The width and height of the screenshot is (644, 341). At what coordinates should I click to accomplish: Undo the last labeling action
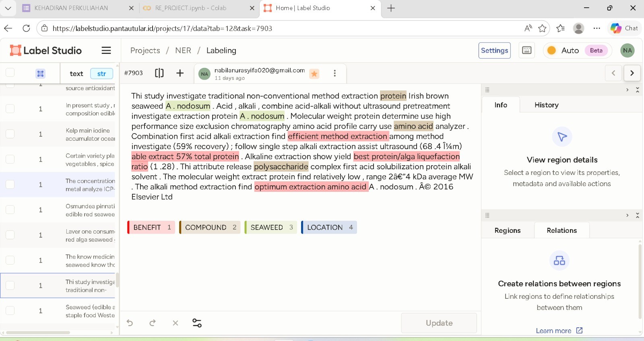pos(130,323)
